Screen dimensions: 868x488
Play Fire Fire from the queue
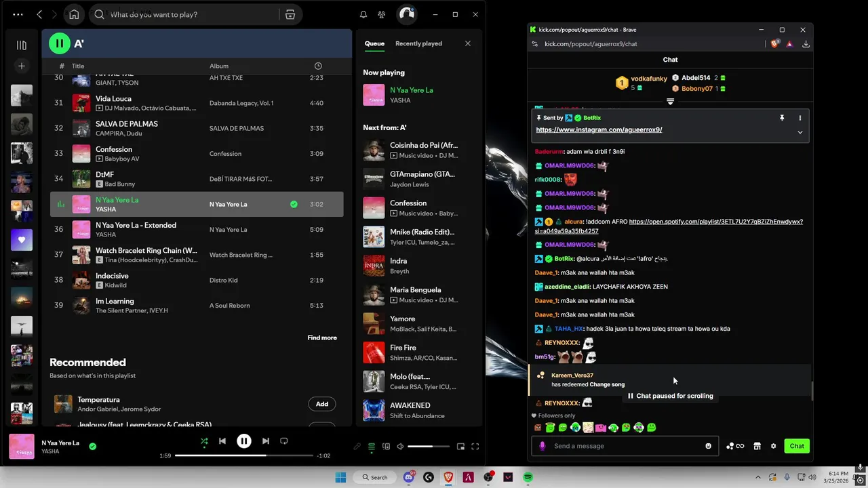click(418, 352)
